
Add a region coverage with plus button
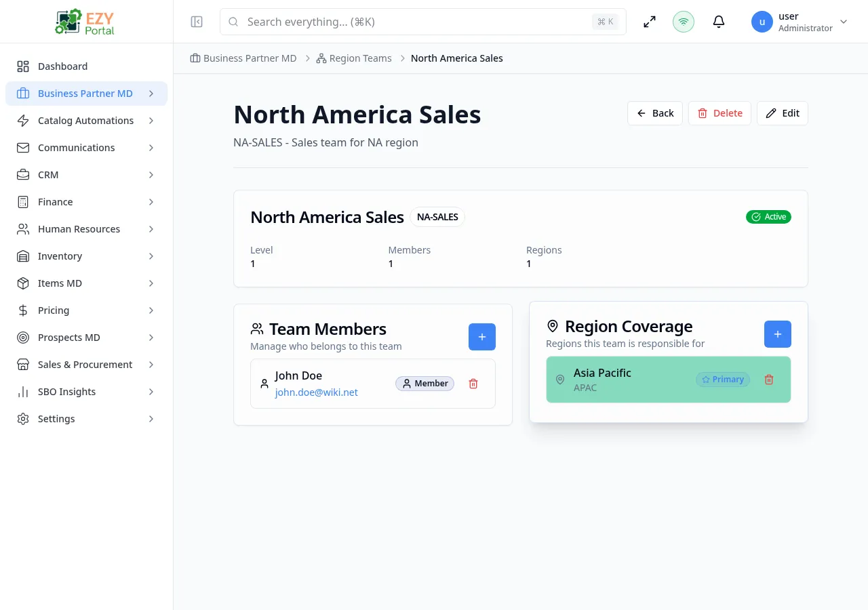778,334
